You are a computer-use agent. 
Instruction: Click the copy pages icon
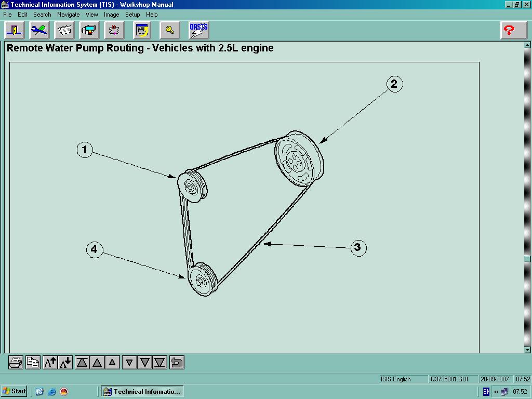(x=33, y=362)
